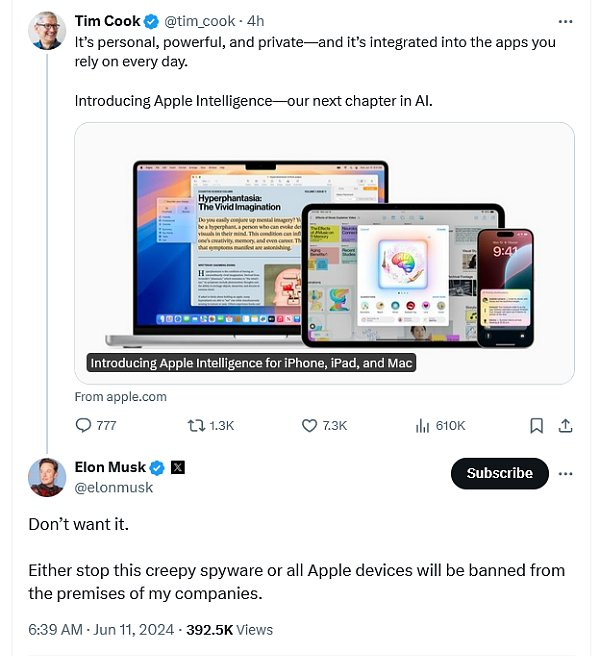Click the @tim_cook handle
Screen dimensions: 600x656
click(x=200, y=21)
